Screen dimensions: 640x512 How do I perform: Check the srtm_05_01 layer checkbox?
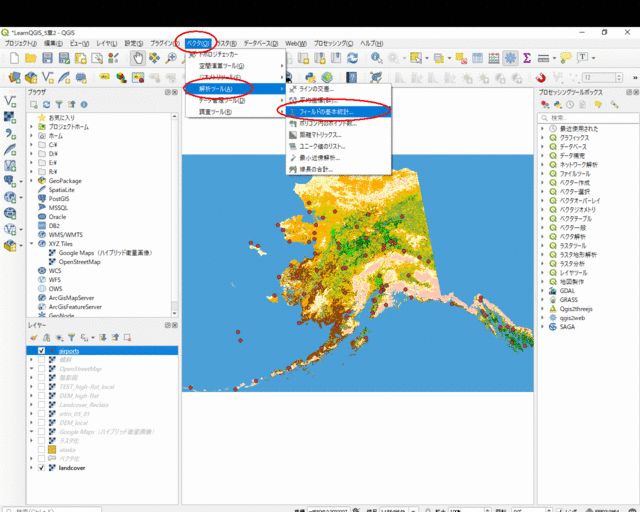tap(41, 414)
